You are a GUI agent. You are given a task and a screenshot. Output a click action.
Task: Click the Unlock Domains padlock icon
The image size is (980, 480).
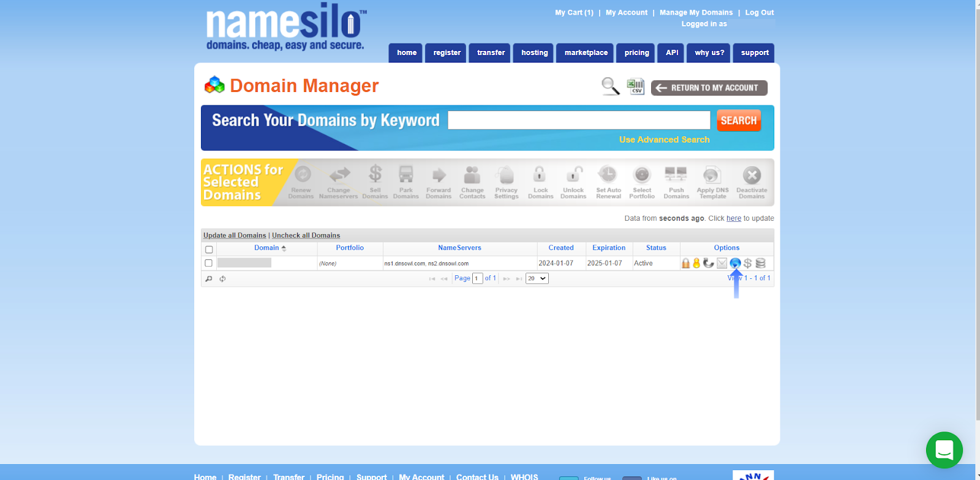point(573,175)
